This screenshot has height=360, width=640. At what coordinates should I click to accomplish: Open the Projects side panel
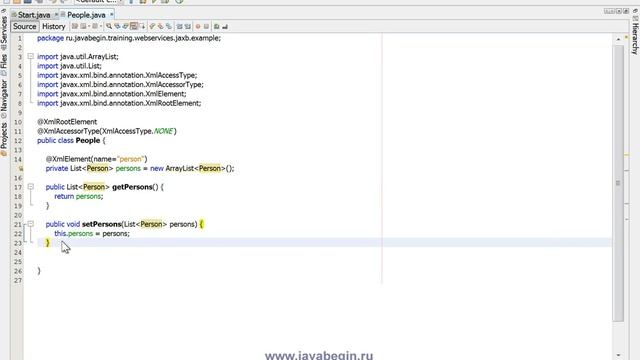[4, 139]
